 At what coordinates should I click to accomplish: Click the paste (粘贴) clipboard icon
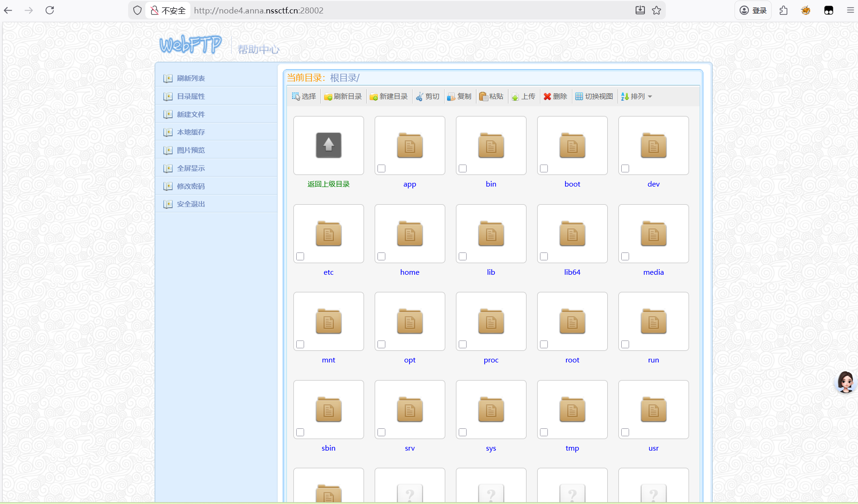click(483, 97)
